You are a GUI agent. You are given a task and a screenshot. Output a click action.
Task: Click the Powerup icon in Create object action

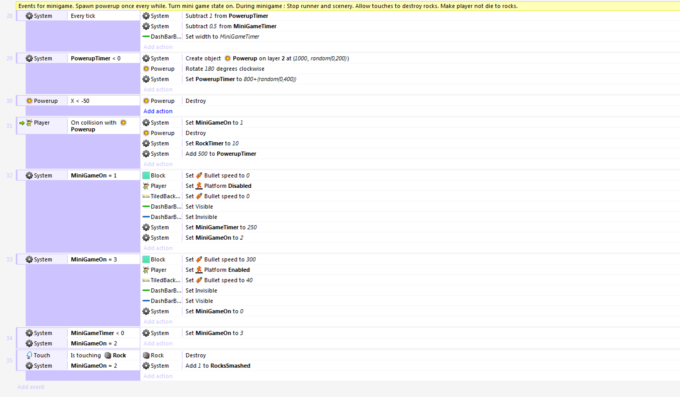[228, 58]
